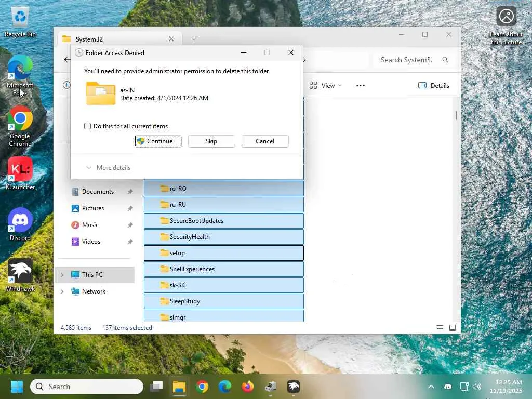Open Documents in the sidebar
Image resolution: width=532 pixels, height=399 pixels.
(98, 191)
